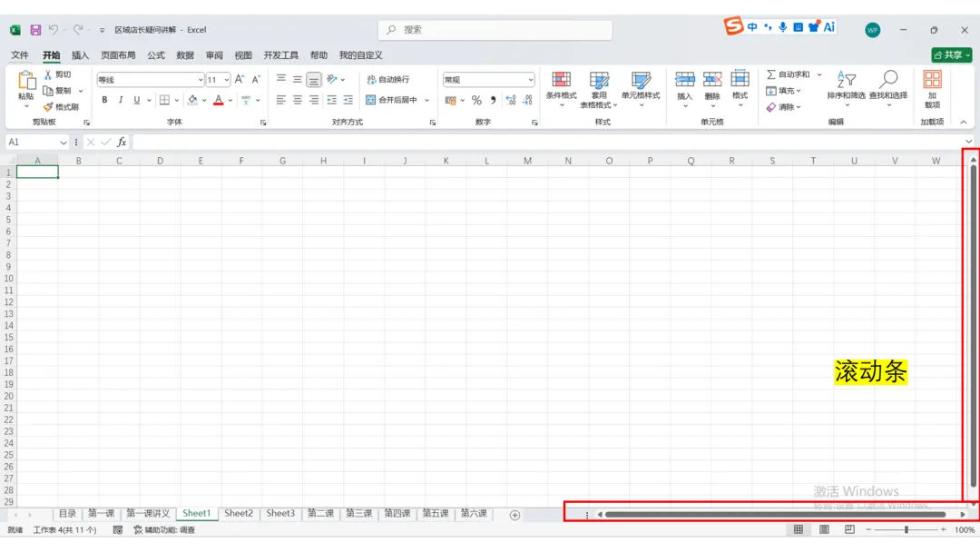The height and width of the screenshot is (552, 980).
Task: Switch to Page Break Preview
Action: point(849,529)
